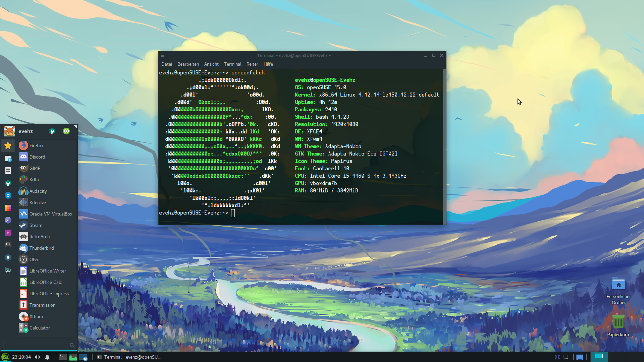Open Xfburn disc burner

(47, 316)
